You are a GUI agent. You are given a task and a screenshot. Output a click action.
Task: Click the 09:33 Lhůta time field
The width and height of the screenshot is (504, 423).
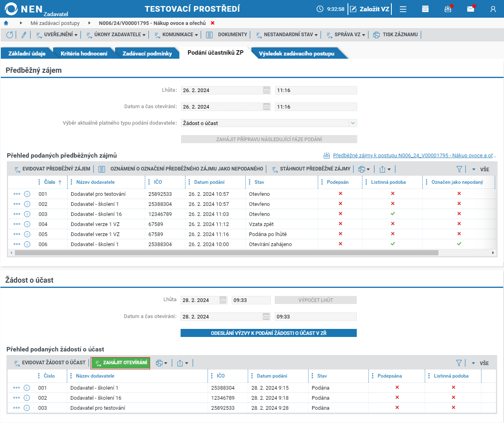251,300
